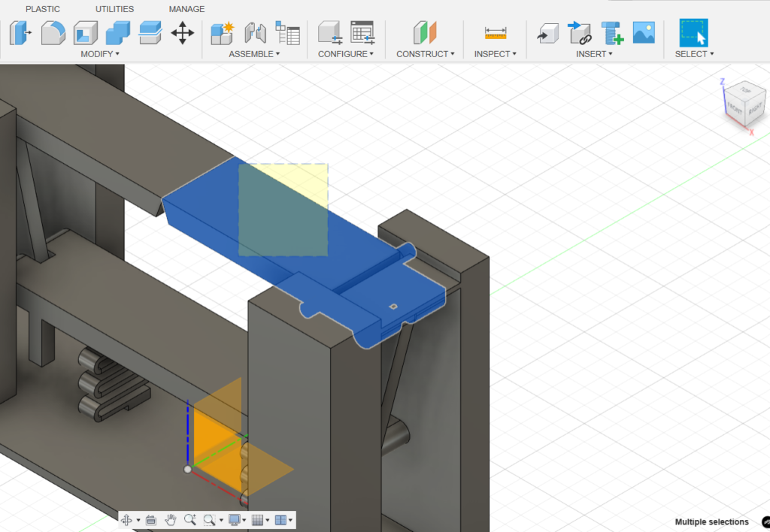Expand the SELECT dropdown menu
Image resolution: width=770 pixels, height=532 pixels.
[694, 54]
